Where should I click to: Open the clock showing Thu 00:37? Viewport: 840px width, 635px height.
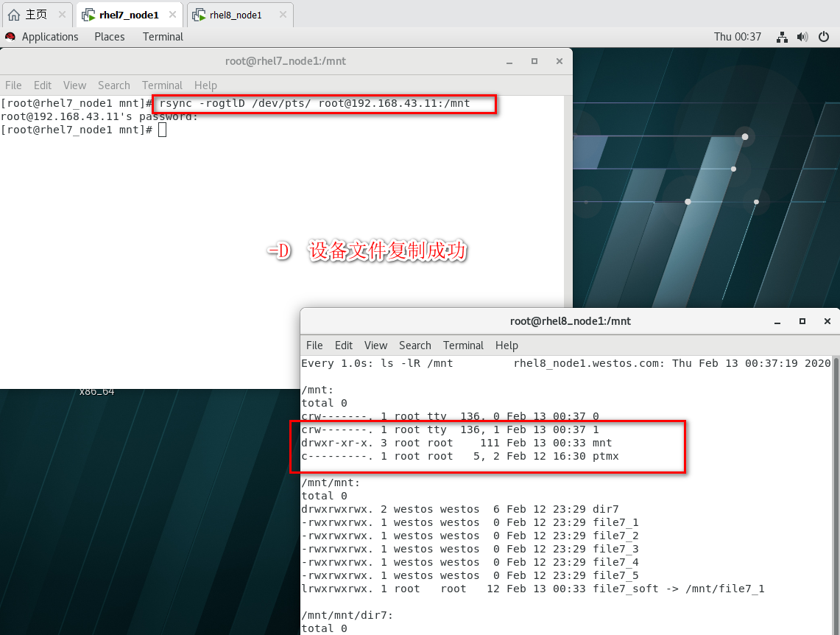[737, 36]
